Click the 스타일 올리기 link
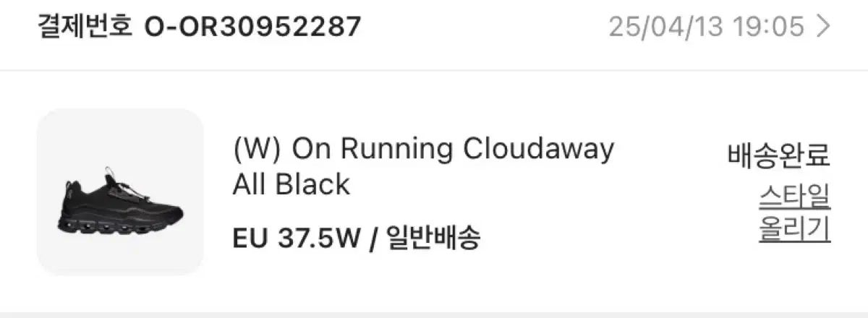Image resolution: width=868 pixels, height=318 pixels. point(793,213)
